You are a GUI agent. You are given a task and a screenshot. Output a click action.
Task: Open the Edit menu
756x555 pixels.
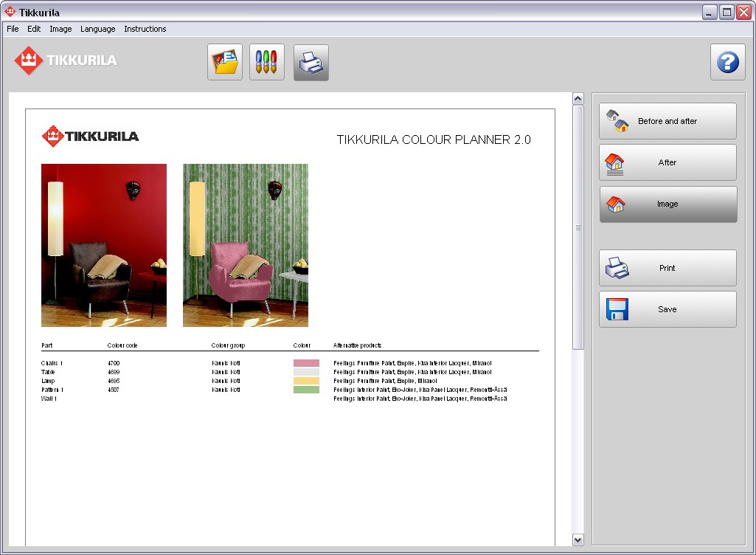click(34, 29)
